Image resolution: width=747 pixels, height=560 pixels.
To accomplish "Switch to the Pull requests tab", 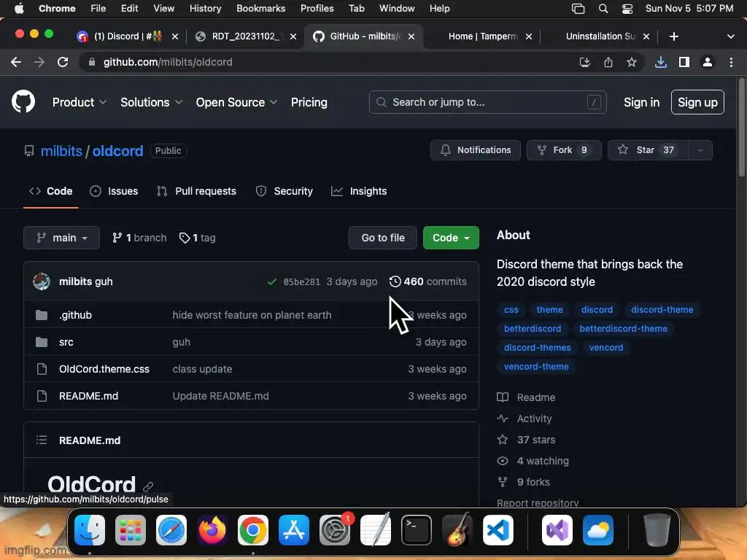I will [196, 191].
